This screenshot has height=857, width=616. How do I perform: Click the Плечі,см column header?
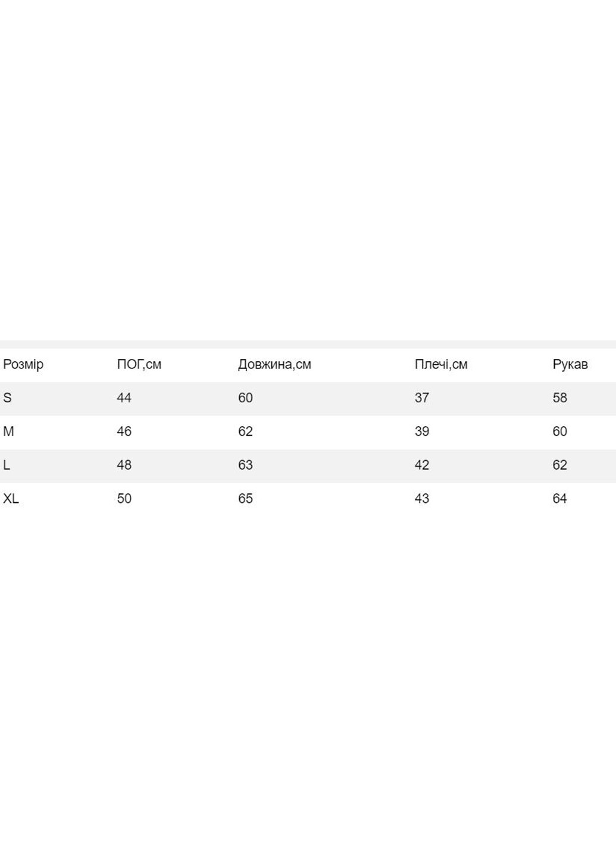pyautogui.click(x=440, y=364)
